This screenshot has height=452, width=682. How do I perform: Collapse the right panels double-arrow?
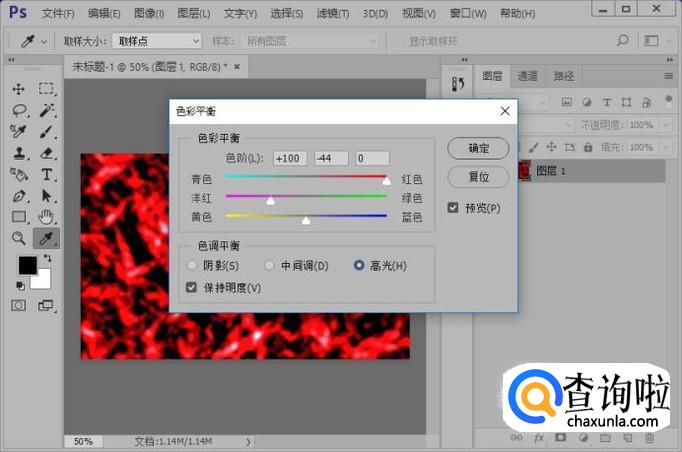(x=669, y=60)
